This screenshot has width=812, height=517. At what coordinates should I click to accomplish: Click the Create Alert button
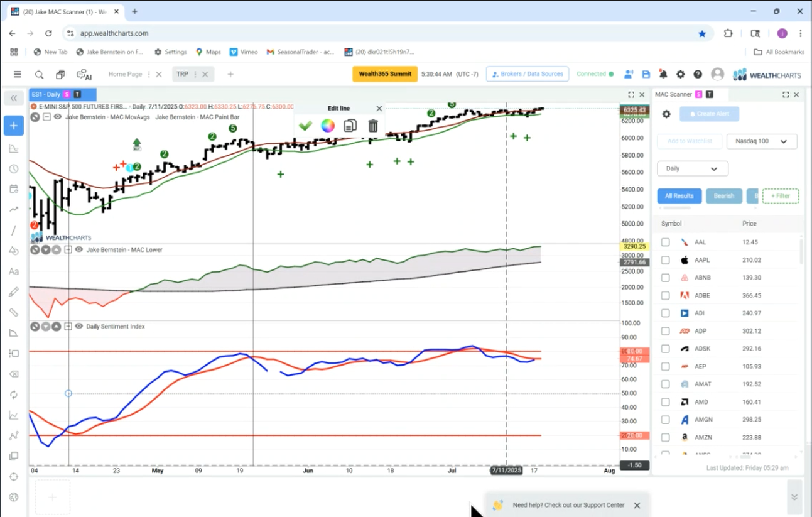[709, 114]
